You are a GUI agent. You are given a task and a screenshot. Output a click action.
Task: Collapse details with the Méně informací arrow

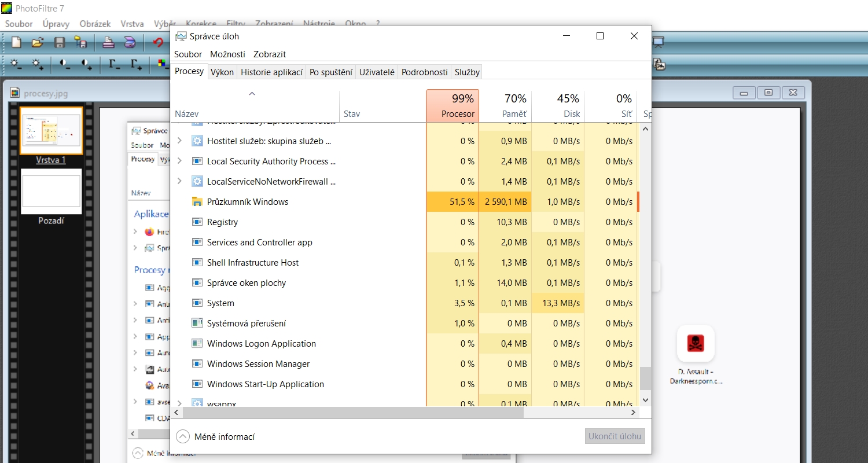(x=183, y=436)
